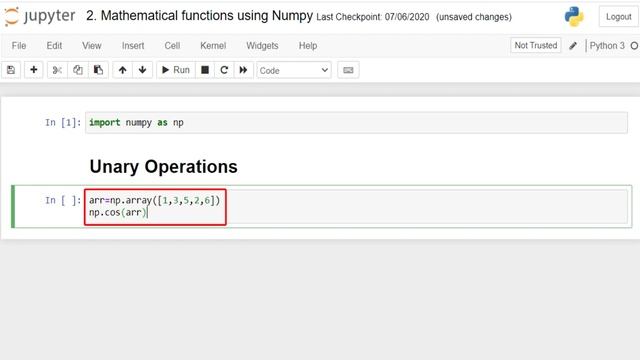Image resolution: width=640 pixels, height=360 pixels.
Task: Run the selected cell
Action: [176, 70]
